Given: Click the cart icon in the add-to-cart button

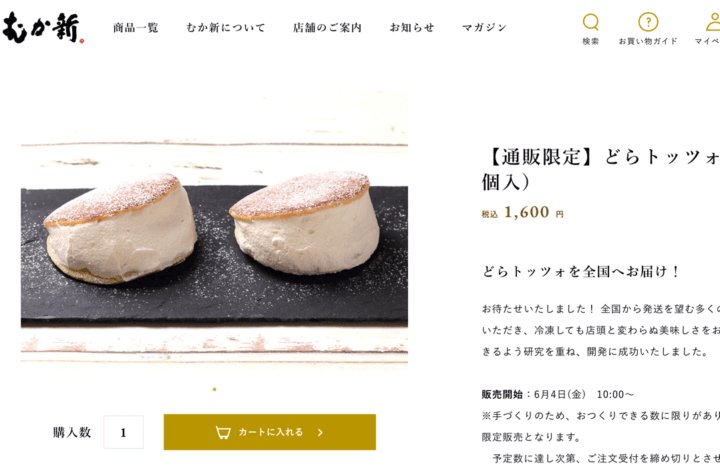Looking at the screenshot, I should pyautogui.click(x=223, y=432).
